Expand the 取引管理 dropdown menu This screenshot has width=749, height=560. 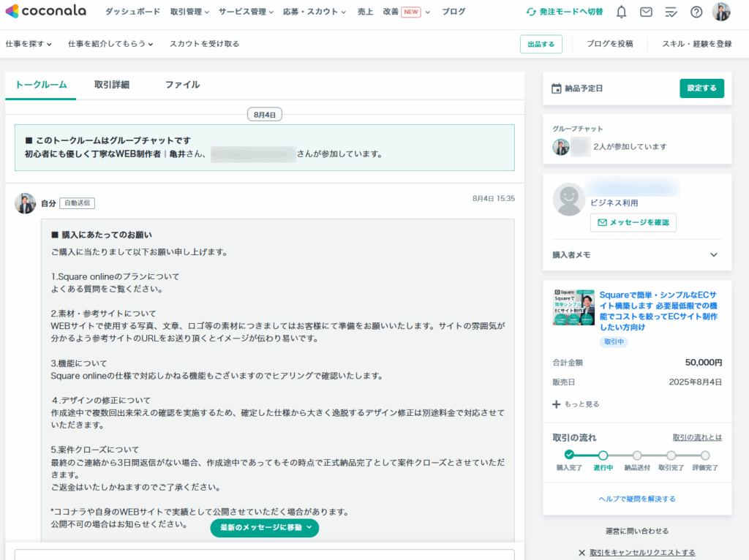click(x=189, y=12)
